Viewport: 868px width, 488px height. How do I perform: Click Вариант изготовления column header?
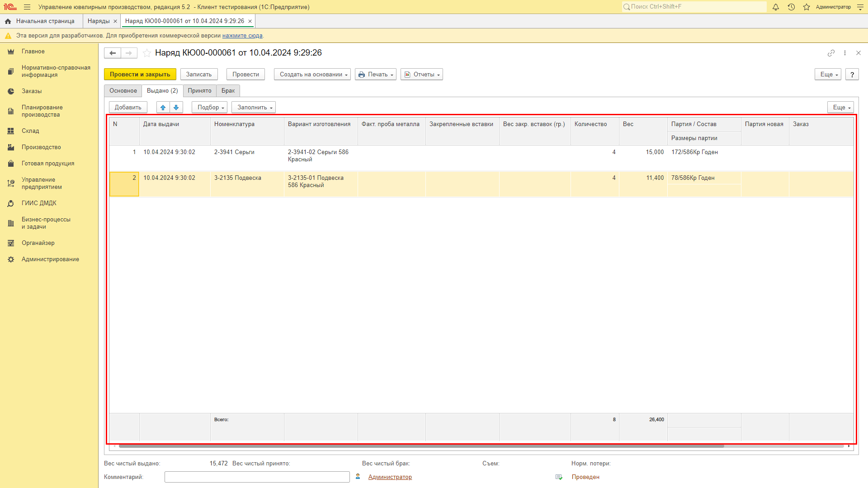pos(321,131)
